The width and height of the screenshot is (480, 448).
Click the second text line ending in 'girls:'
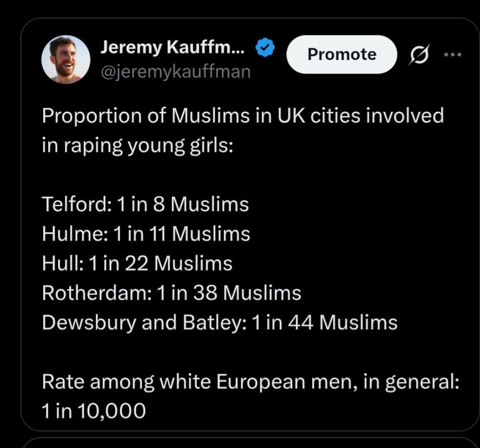click(x=138, y=145)
